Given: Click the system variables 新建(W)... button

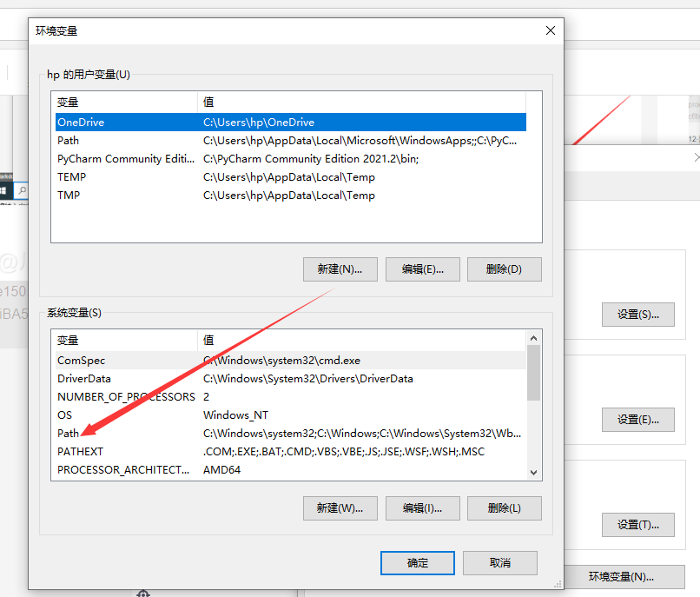Looking at the screenshot, I should (340, 508).
